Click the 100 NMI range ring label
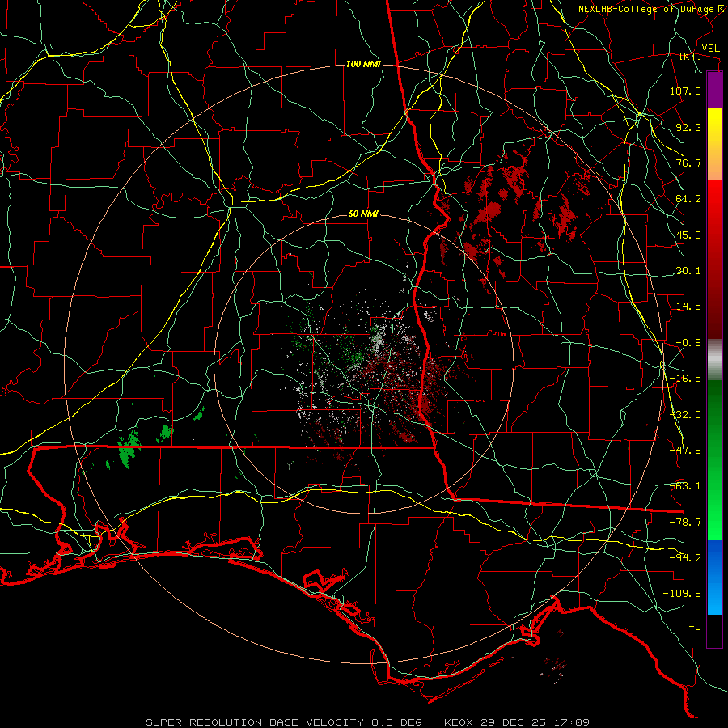 pyautogui.click(x=363, y=64)
